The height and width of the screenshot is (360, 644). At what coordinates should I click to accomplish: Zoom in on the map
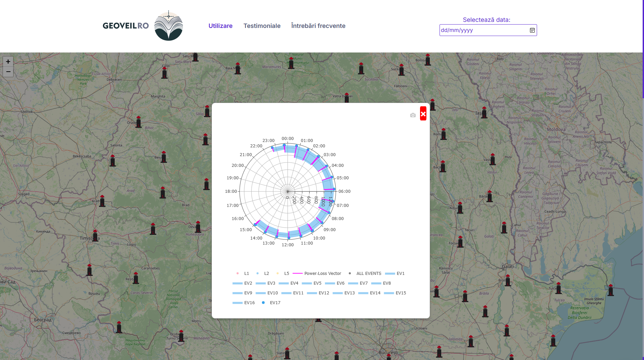(8, 62)
